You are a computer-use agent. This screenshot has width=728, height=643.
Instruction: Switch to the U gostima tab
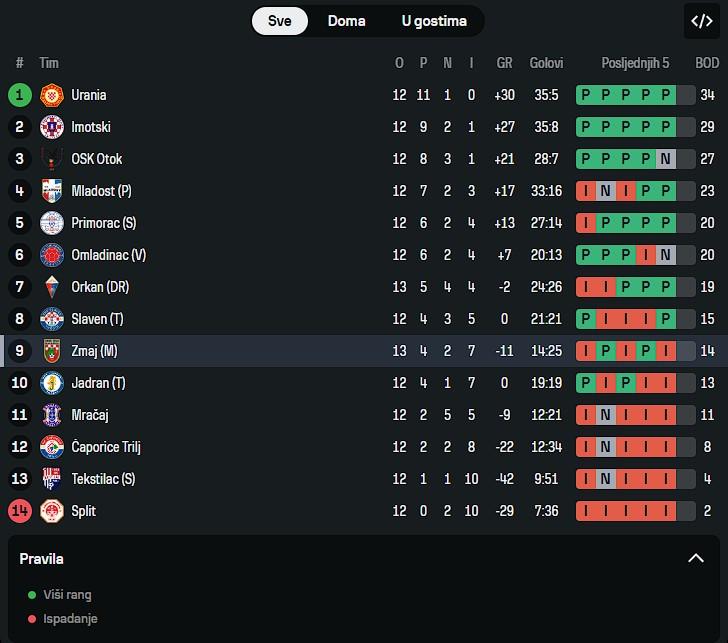434,21
